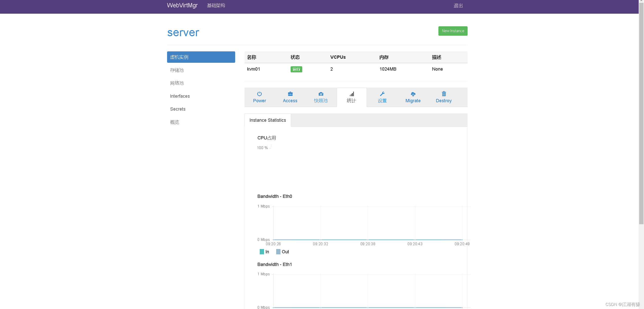
Task: Open settings via the wrench icon
Action: [382, 94]
